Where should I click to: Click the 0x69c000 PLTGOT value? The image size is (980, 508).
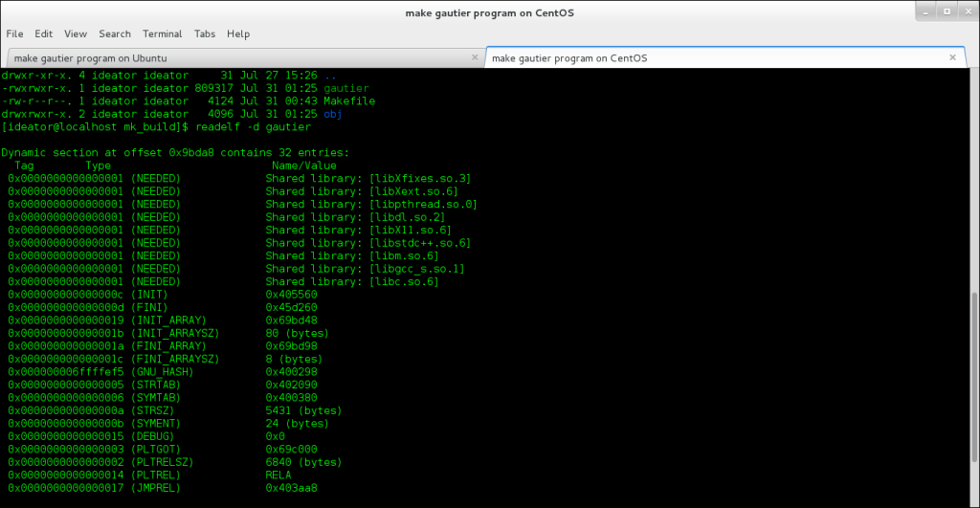[291, 450]
